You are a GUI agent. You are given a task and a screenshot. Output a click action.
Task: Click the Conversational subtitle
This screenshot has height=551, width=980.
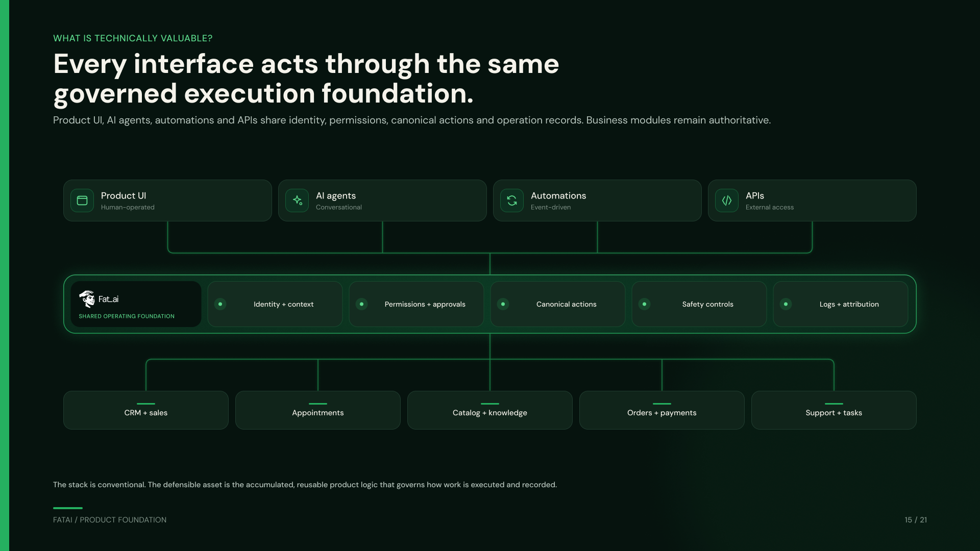tap(339, 207)
